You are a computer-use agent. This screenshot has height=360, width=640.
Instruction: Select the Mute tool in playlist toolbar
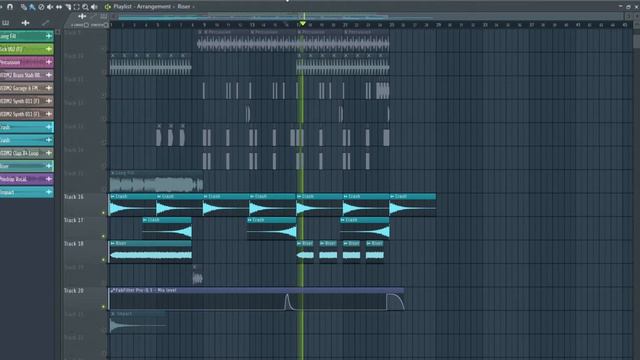point(50,7)
